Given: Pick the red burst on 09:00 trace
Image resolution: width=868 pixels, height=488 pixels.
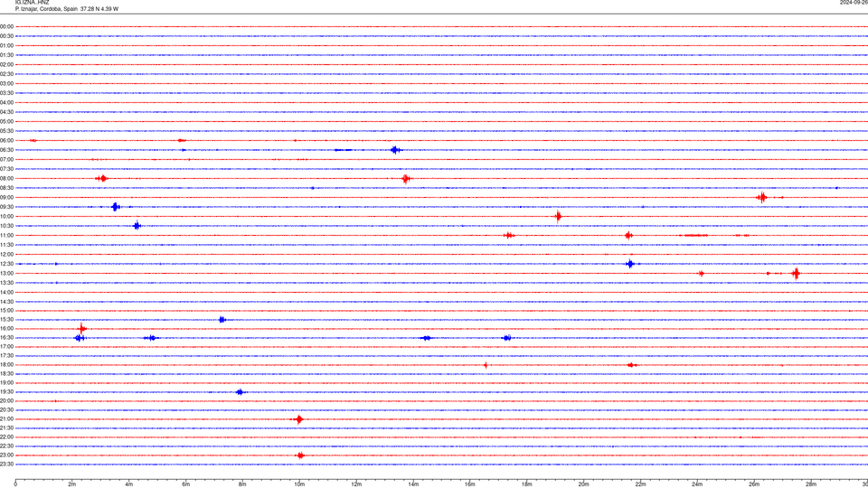Looking at the screenshot, I should (762, 198).
